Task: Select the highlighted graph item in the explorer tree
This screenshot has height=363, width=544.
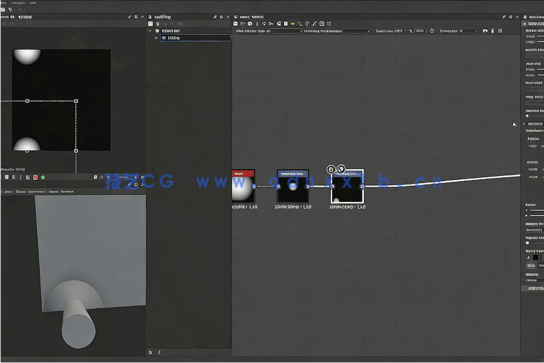Action: [195, 37]
